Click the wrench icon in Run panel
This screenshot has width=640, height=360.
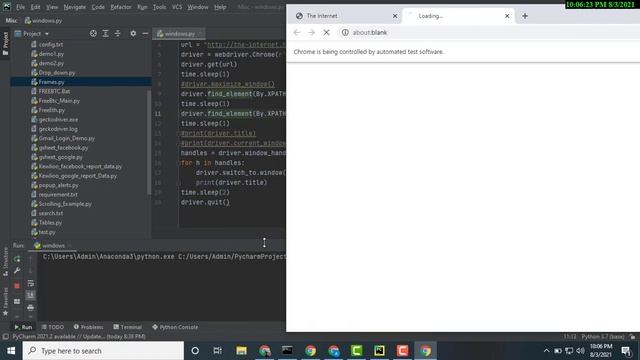17,271
